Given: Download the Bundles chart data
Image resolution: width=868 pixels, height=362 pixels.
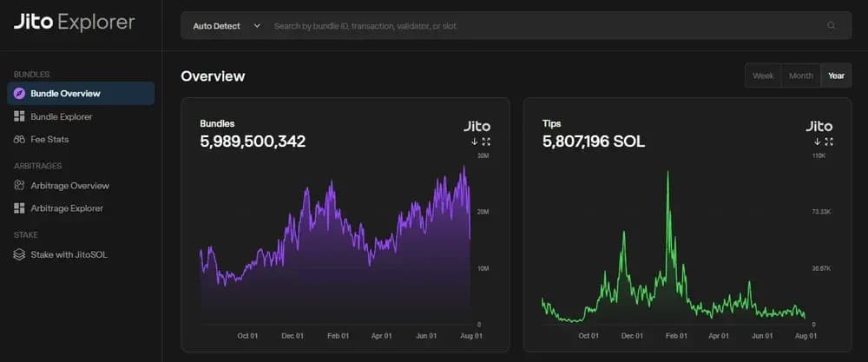Looking at the screenshot, I should pos(475,142).
